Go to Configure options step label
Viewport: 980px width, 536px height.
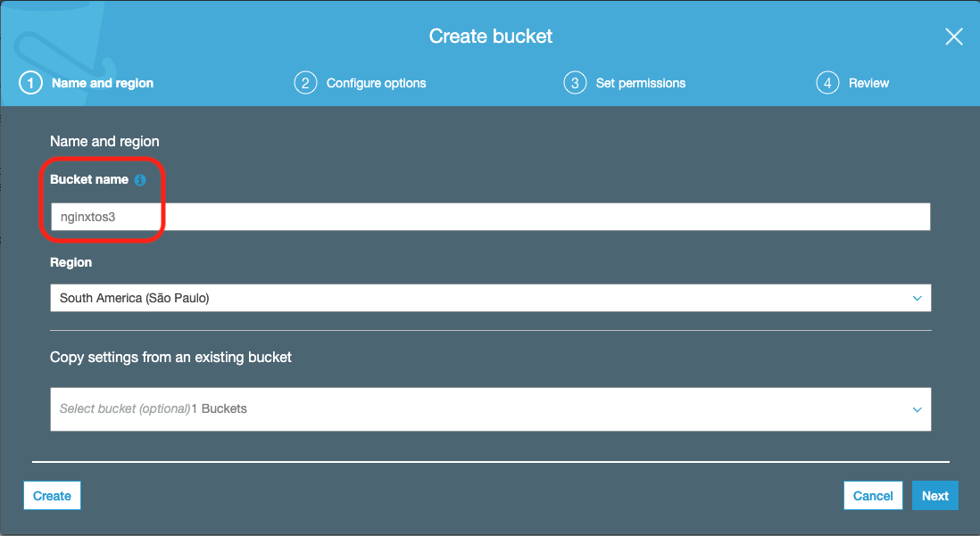coord(377,83)
